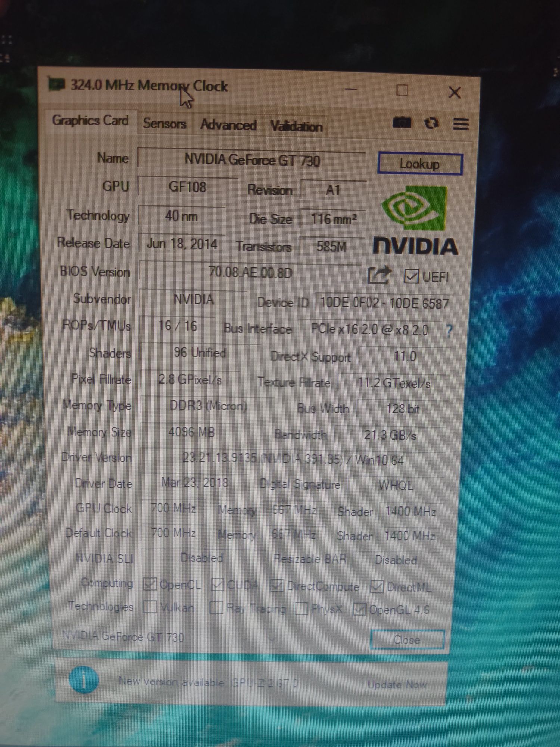The image size is (560, 747).
Task: Click the Name field NVIDIA GeForce GT 730
Action: pyautogui.click(x=252, y=160)
